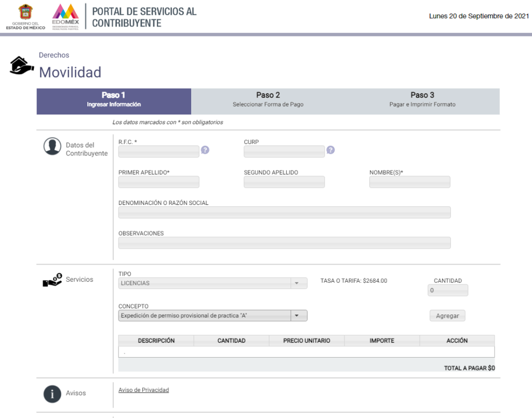Click the Datos del Contribuyente person icon

52,147
